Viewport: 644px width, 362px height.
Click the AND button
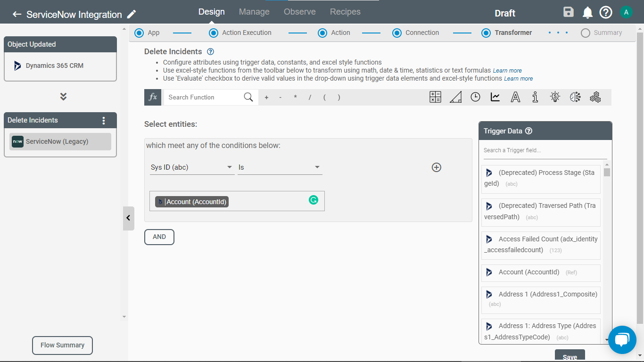coord(159,237)
